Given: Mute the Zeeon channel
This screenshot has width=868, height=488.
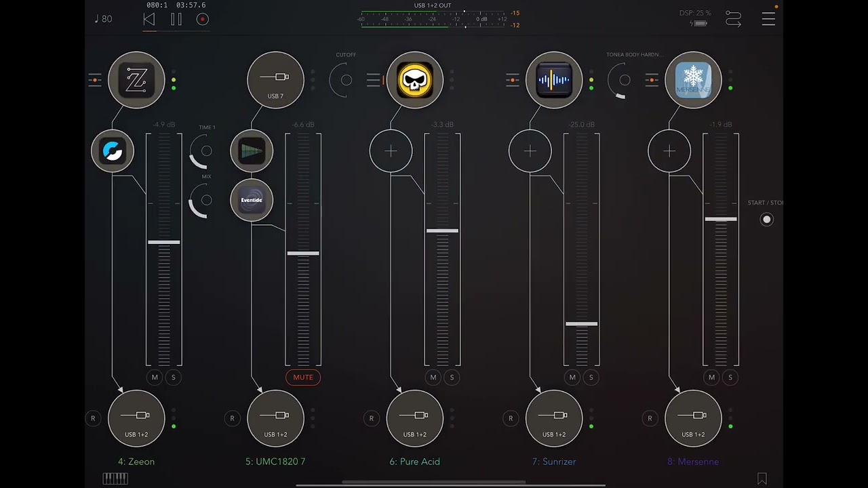Looking at the screenshot, I should [155, 378].
